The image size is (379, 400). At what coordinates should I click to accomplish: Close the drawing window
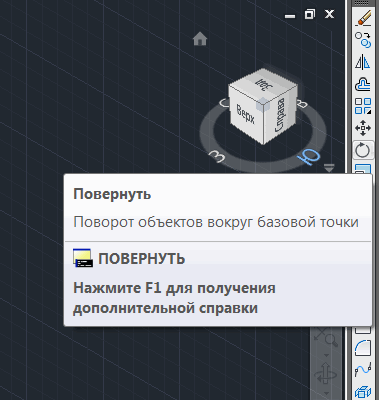(x=329, y=14)
